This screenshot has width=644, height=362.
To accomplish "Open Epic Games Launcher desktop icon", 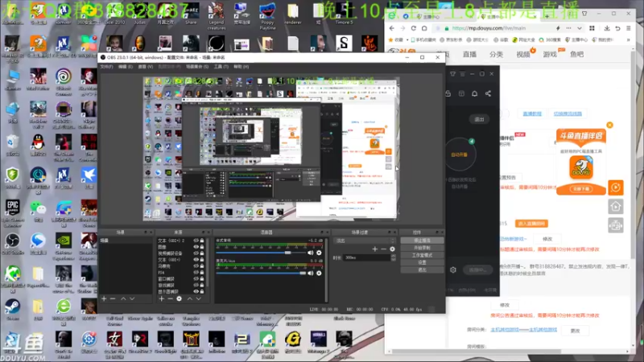I will pyautogui.click(x=12, y=212).
